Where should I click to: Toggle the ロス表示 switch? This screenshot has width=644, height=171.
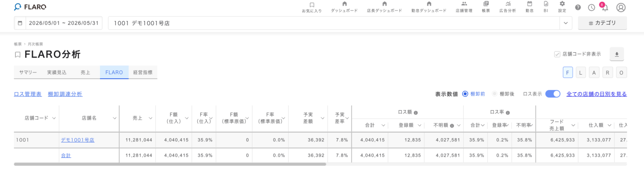pyautogui.click(x=553, y=94)
